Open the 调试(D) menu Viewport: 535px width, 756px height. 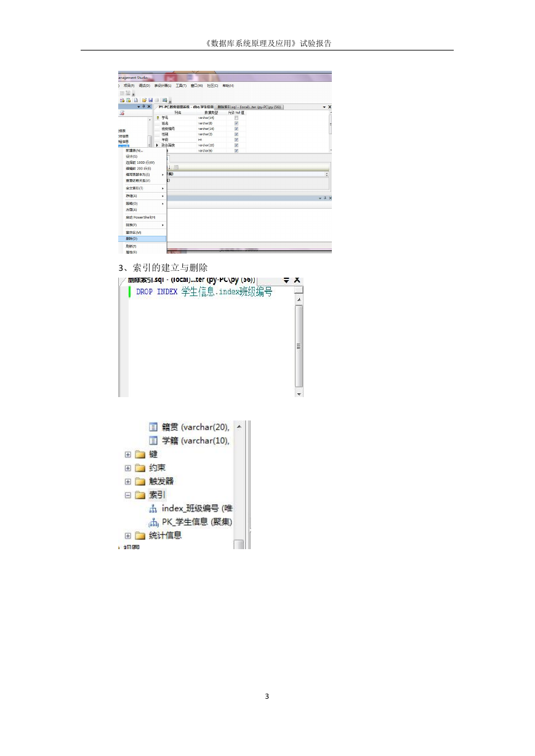[145, 86]
